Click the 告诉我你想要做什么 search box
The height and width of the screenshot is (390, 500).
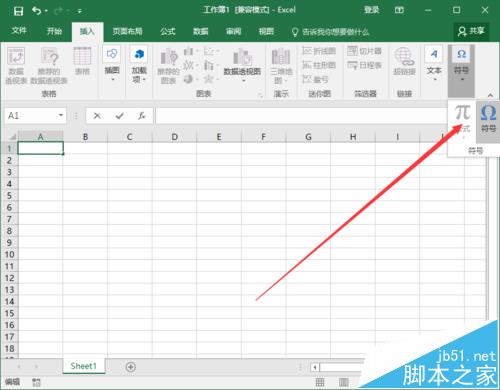click(330, 32)
